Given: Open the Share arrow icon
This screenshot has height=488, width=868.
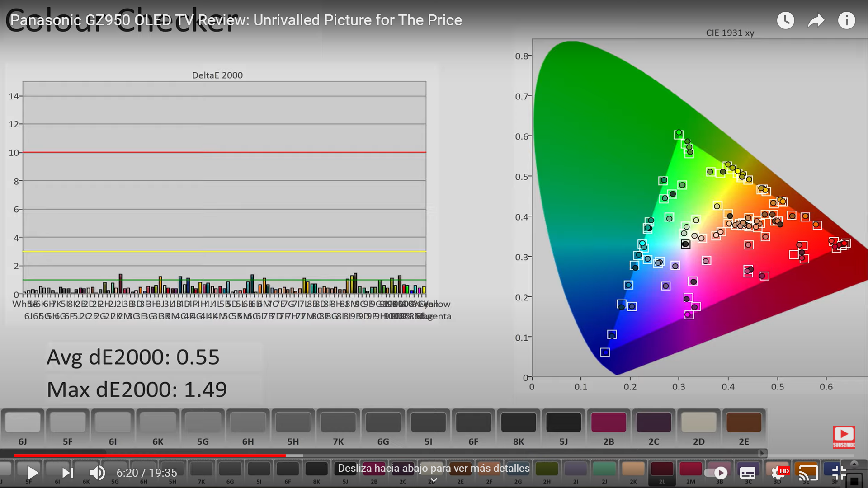Looking at the screenshot, I should (816, 20).
